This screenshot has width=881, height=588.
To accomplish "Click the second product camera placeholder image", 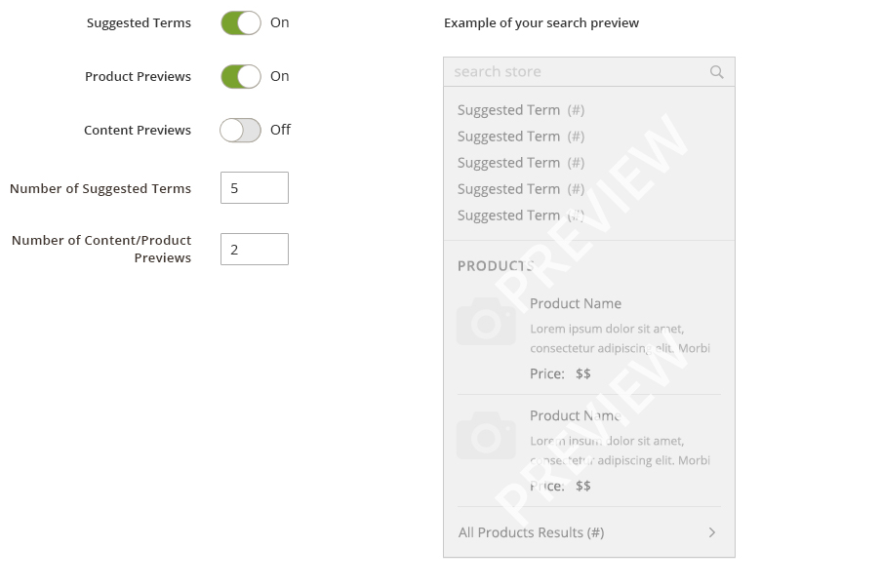I will pyautogui.click(x=486, y=435).
